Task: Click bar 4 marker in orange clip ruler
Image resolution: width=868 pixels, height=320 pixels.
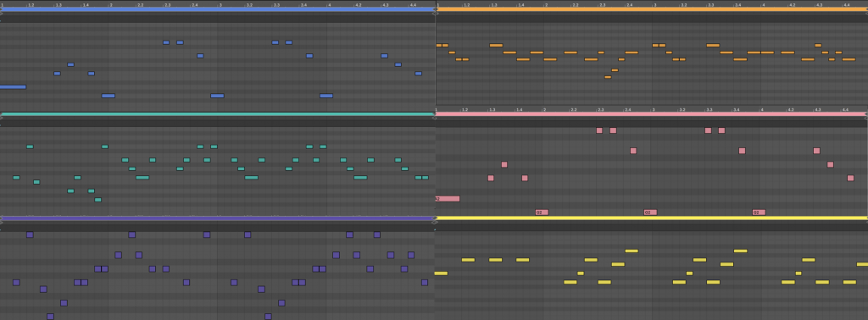Action: tap(765, 4)
